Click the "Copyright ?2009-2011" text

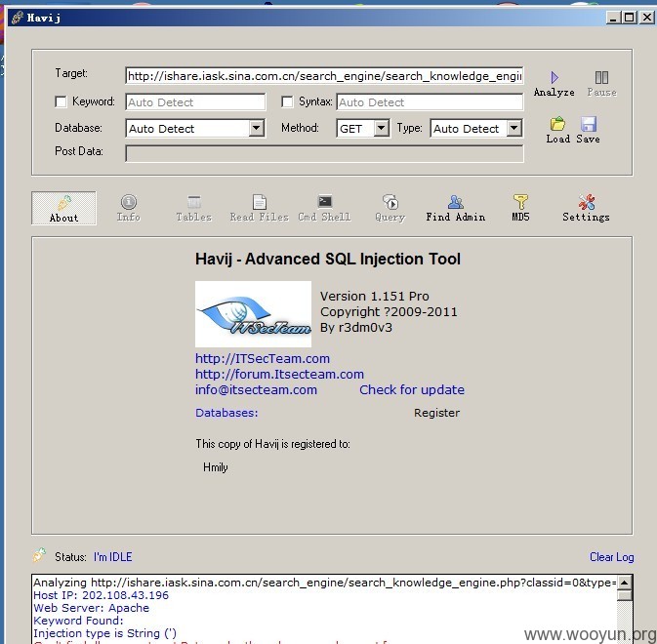point(389,311)
